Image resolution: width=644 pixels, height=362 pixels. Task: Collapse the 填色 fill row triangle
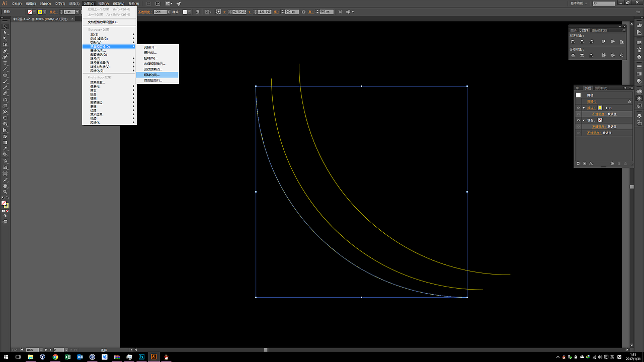(x=584, y=120)
